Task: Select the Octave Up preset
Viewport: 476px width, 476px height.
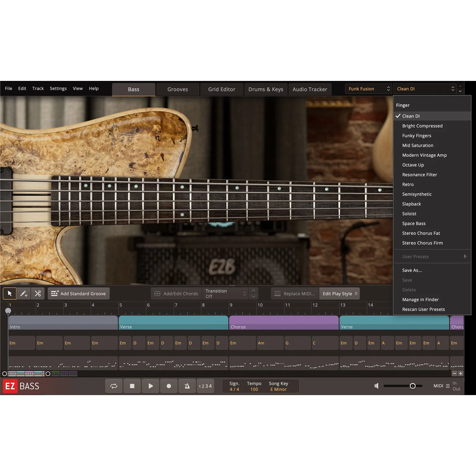Action: pyautogui.click(x=432, y=165)
